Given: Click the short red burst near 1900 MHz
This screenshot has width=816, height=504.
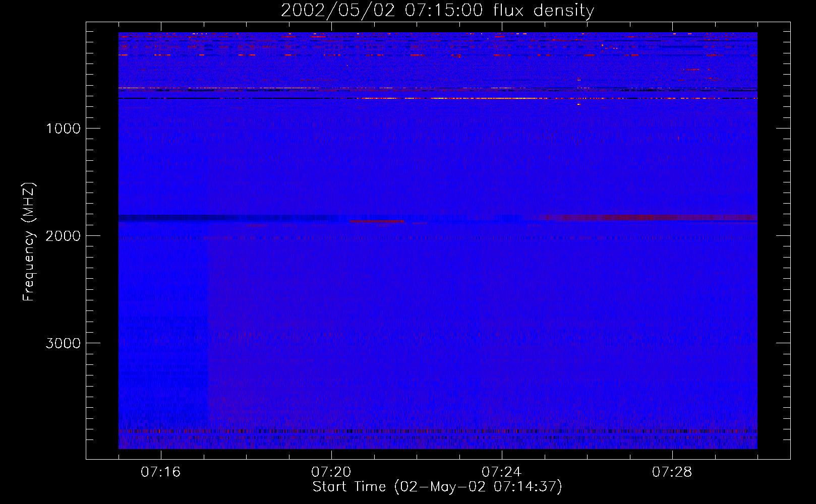Looking at the screenshot, I should pyautogui.click(x=377, y=221).
